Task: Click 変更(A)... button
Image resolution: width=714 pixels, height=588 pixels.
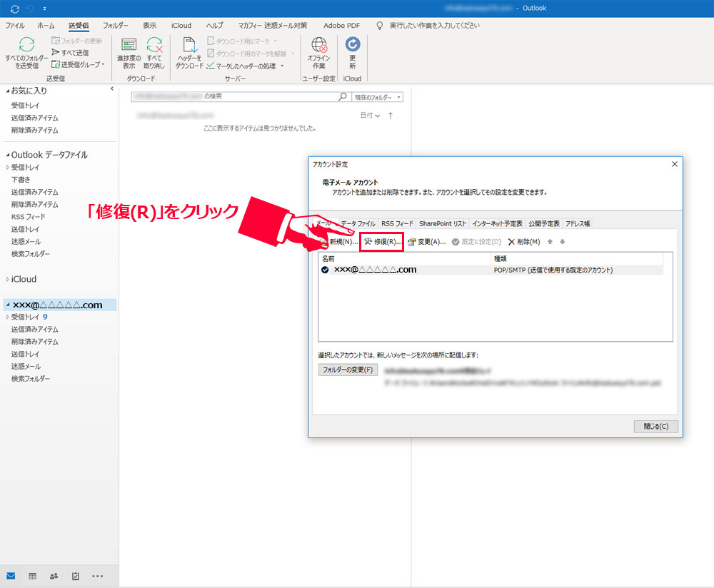Action: pos(427,242)
